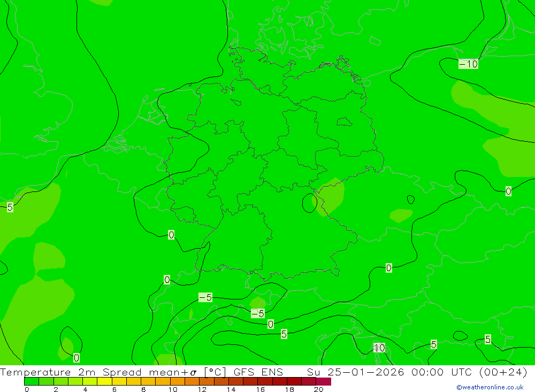535x392 pixels.
Task: Click the '[°C]' unit label
Action: click(x=215, y=372)
